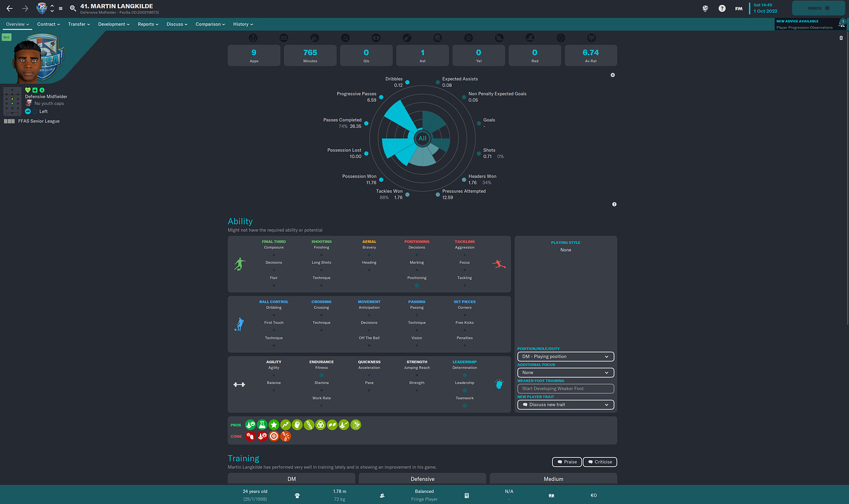Viewport: 849px width, 504px height.
Task: Click Start Developing Weaker Foot field
Action: coord(566,389)
